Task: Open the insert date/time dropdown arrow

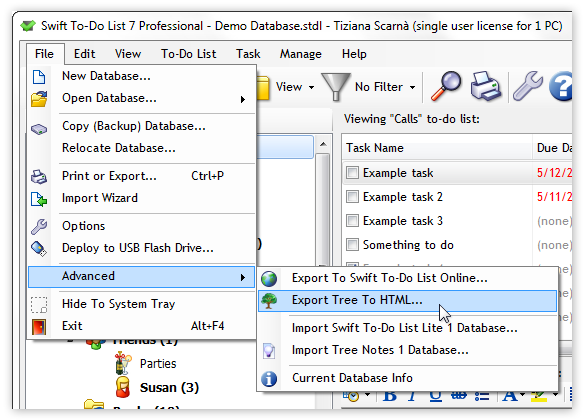Action: coord(367,394)
